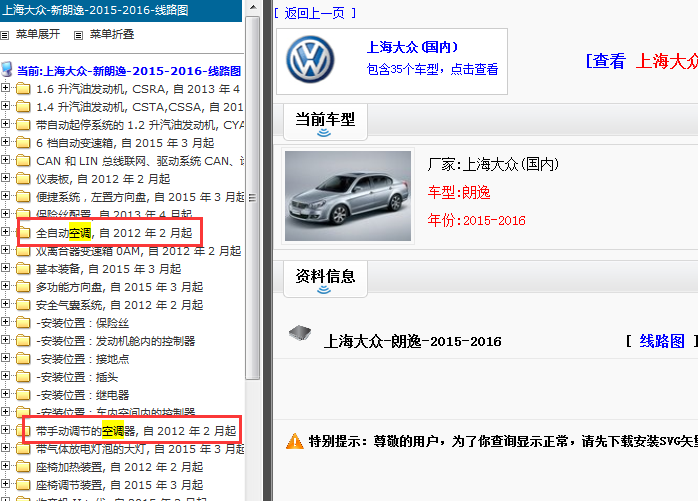The width and height of the screenshot is (698, 501).
Task: Open the 当前车型 tab
Action: (325, 122)
